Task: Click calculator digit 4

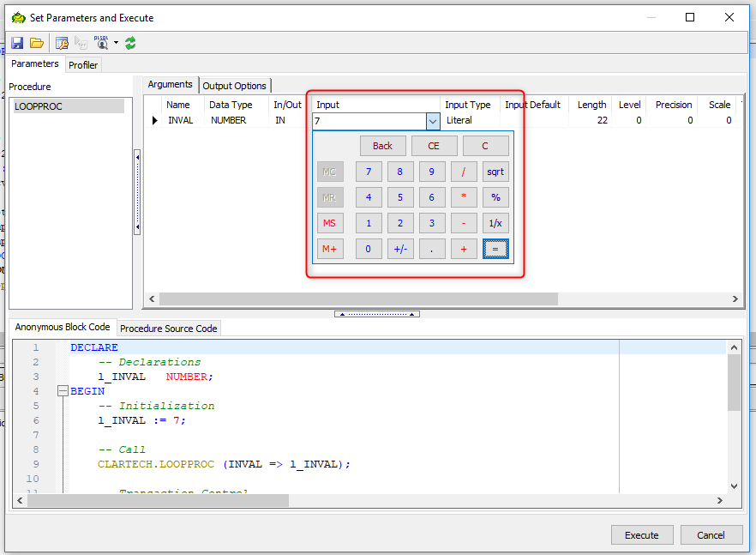Action: coord(369,197)
